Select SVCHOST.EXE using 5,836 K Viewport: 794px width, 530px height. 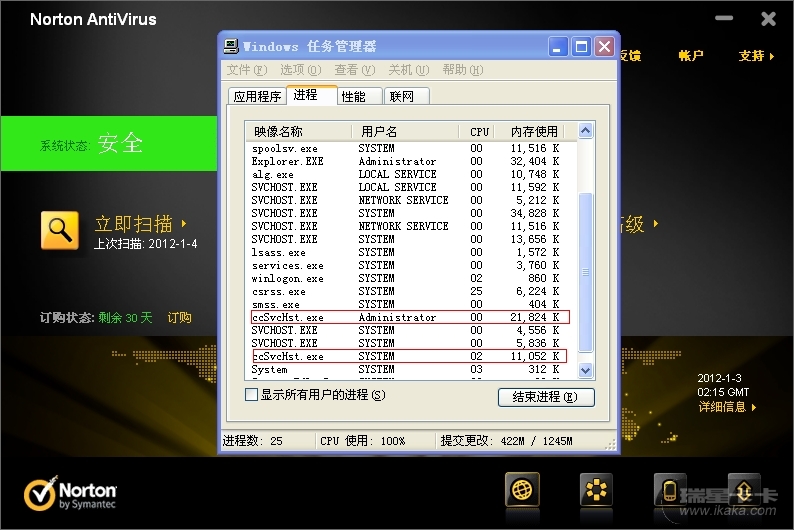tap(411, 343)
